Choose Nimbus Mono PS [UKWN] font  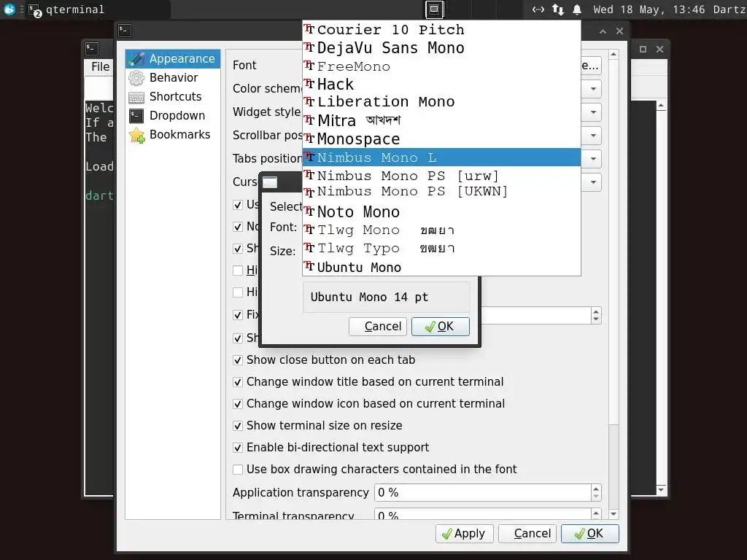click(441, 192)
